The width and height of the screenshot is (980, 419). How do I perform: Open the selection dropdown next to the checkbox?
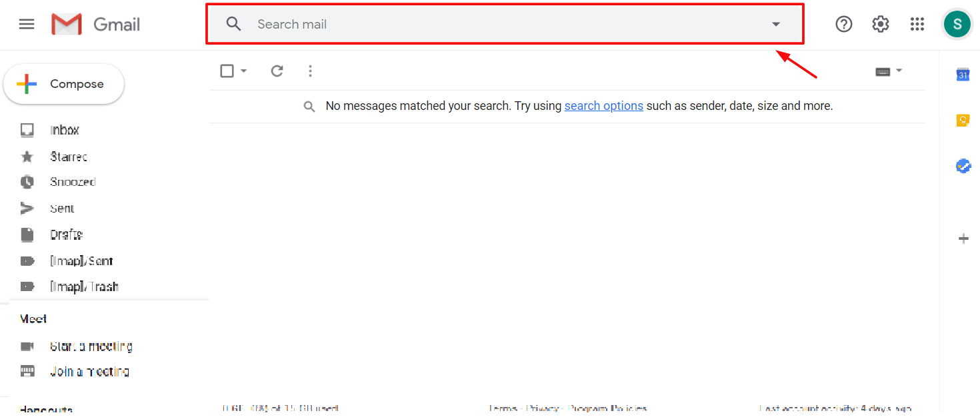click(243, 71)
